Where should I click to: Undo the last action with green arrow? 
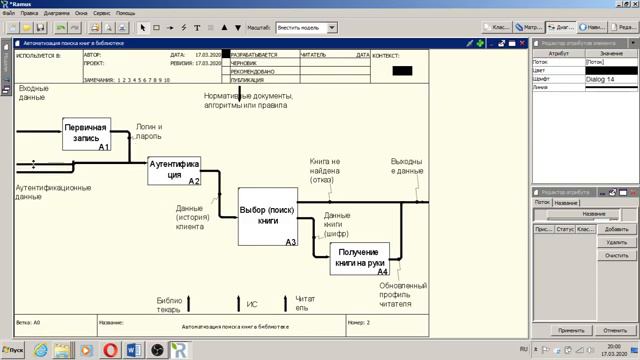click(x=61, y=28)
